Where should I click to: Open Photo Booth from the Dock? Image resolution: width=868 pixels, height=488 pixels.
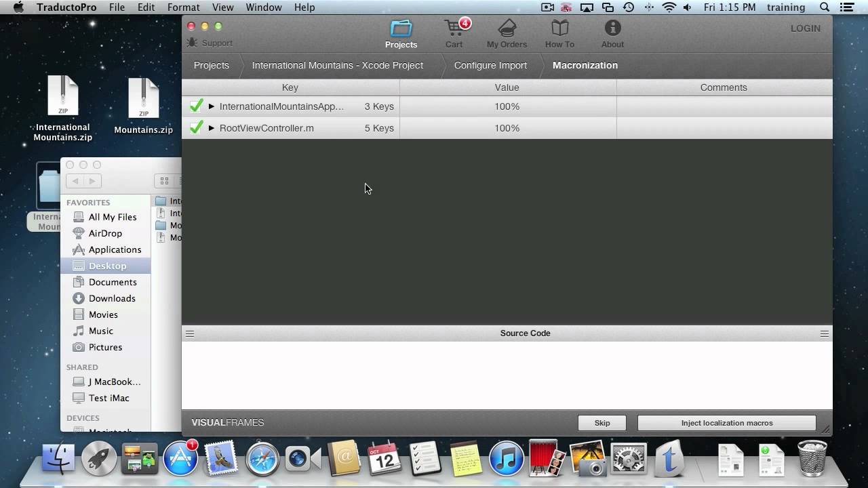[547, 459]
